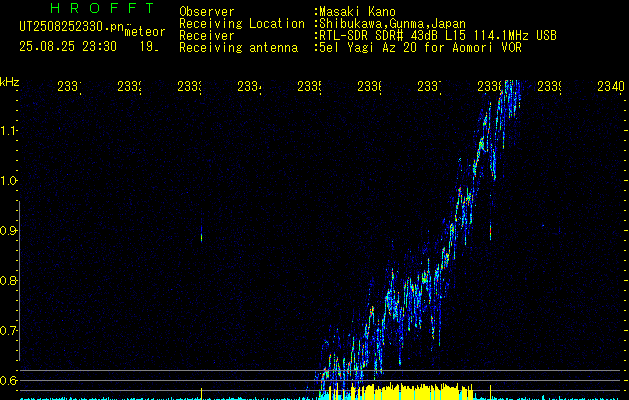The width and height of the screenshot is (629, 400).
Task: Click the 0.8 kHz frequency label
Action: (8, 280)
